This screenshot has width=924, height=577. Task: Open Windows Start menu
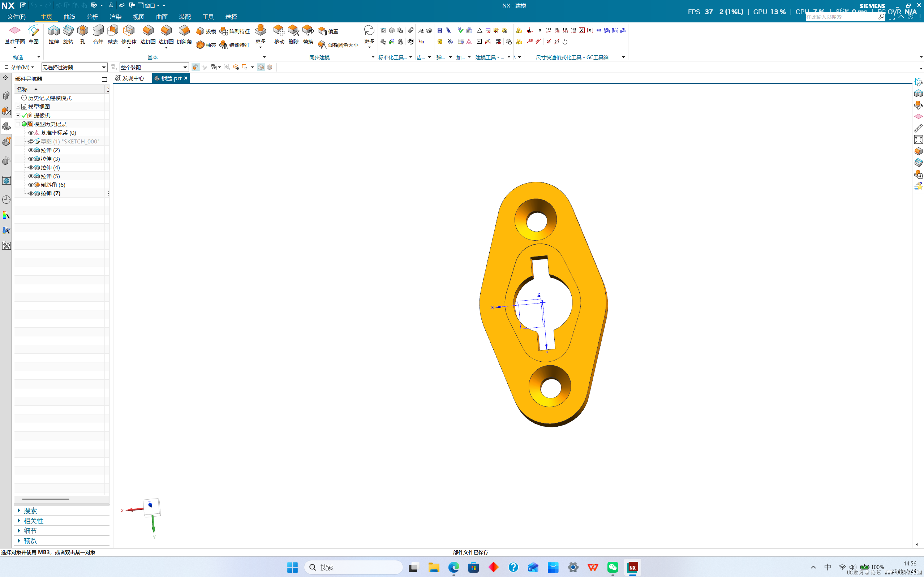coord(292,568)
